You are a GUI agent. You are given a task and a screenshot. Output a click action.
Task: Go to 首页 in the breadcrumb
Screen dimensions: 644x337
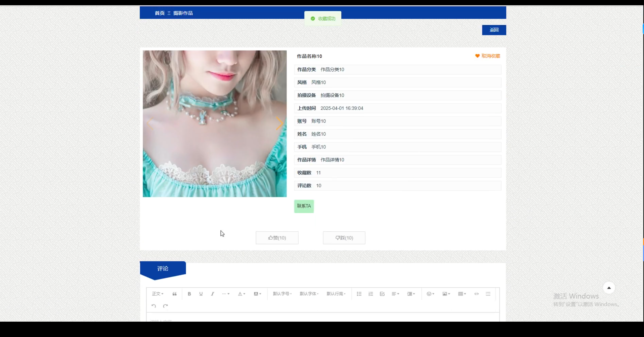coord(159,13)
